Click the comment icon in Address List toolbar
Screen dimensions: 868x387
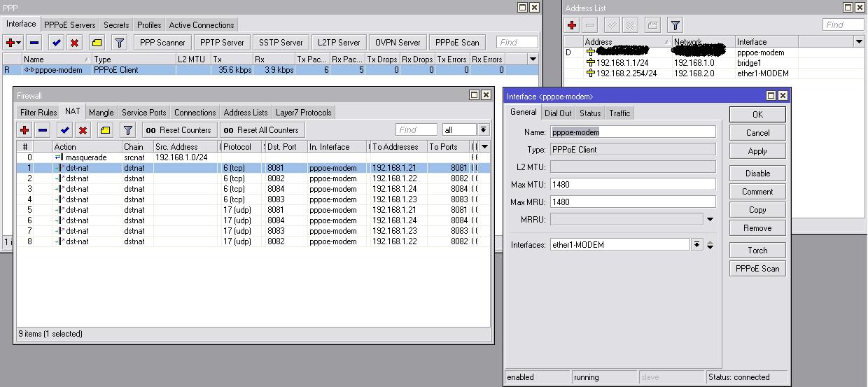(652, 25)
